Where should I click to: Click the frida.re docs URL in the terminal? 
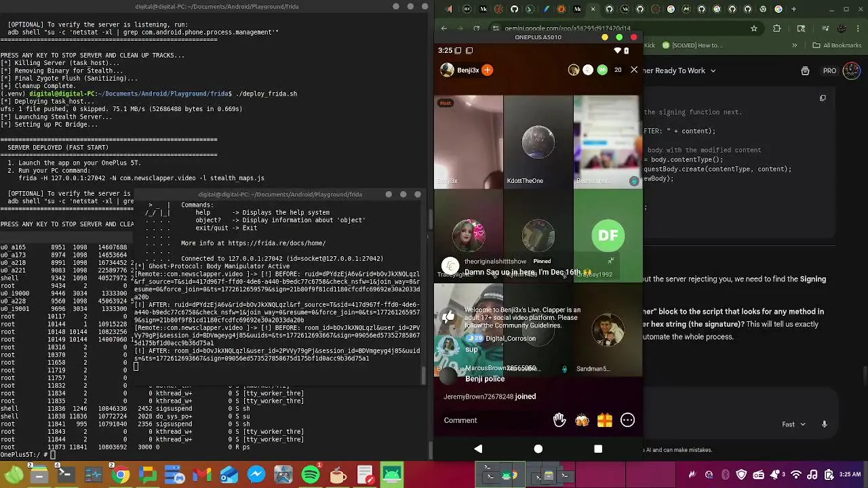[x=277, y=243]
